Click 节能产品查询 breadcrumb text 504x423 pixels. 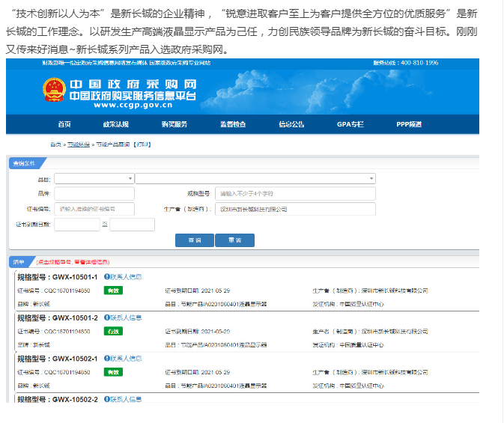[x=112, y=144]
